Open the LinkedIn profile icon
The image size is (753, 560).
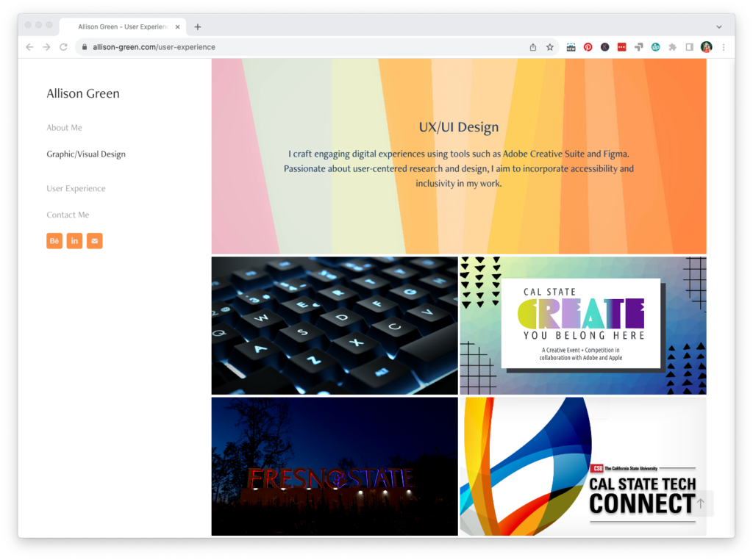[74, 241]
